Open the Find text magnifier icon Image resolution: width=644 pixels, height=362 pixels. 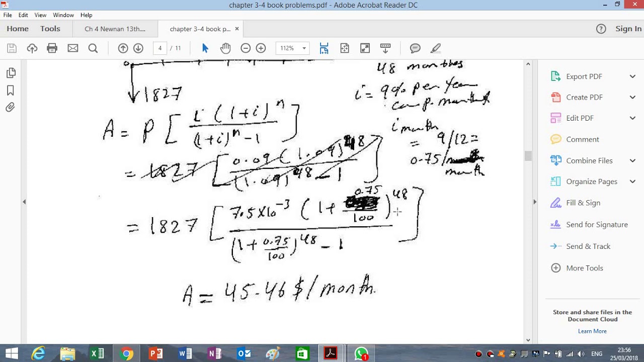93,48
